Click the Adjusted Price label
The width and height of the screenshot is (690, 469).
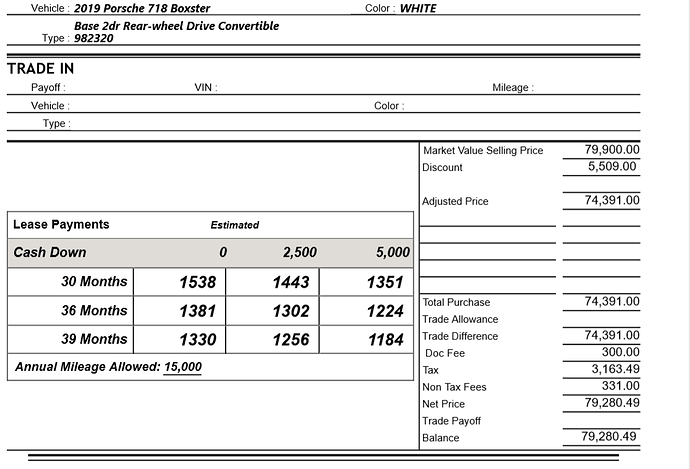point(455,202)
